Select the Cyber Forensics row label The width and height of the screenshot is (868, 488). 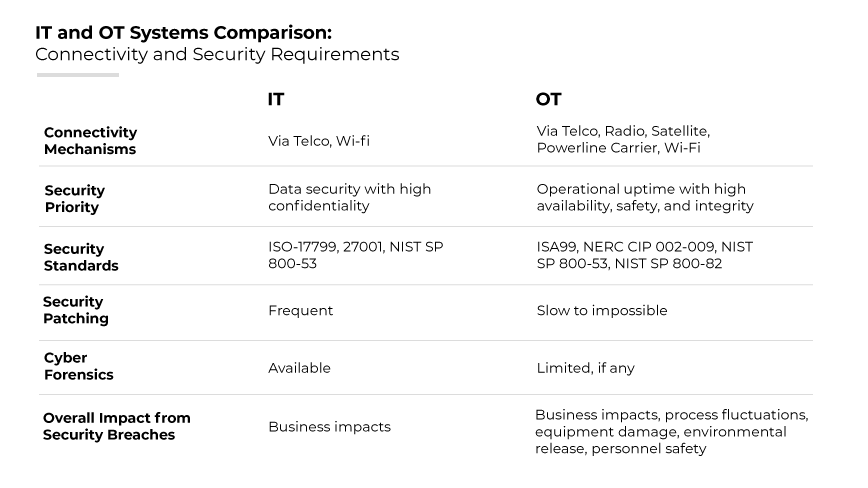pyautogui.click(x=78, y=366)
